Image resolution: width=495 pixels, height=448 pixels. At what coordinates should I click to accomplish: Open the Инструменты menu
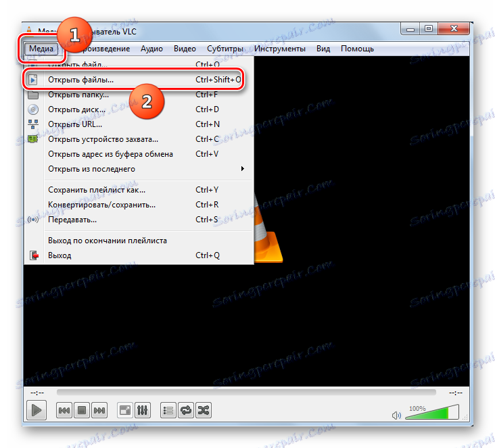[x=280, y=49]
